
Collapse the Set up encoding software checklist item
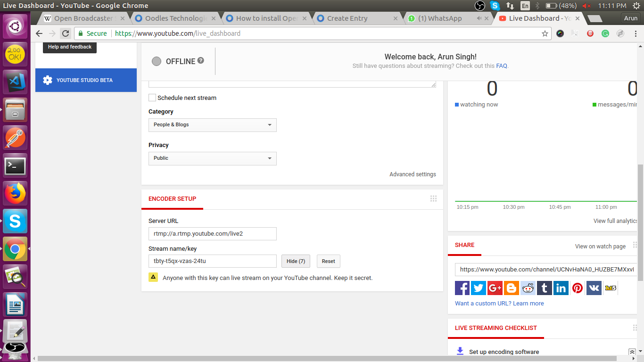tap(632, 352)
